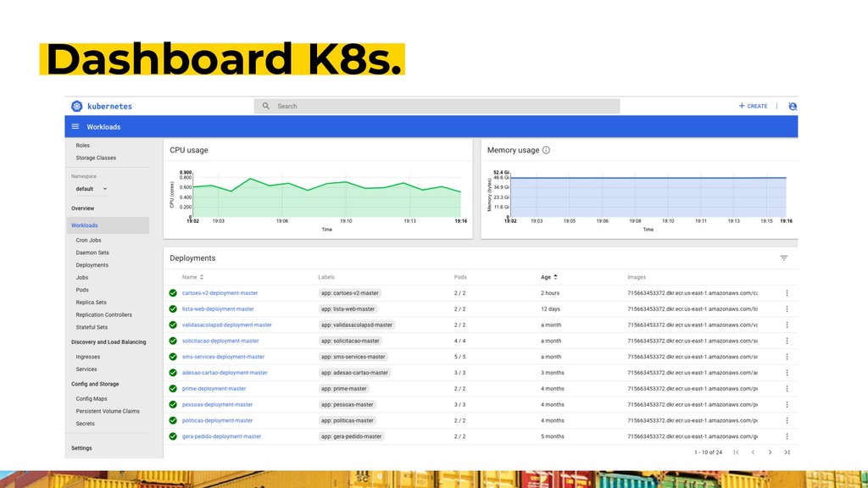Viewport: 868px width, 488px height.
Task: Open Jobs in the sidebar
Action: click(x=82, y=277)
